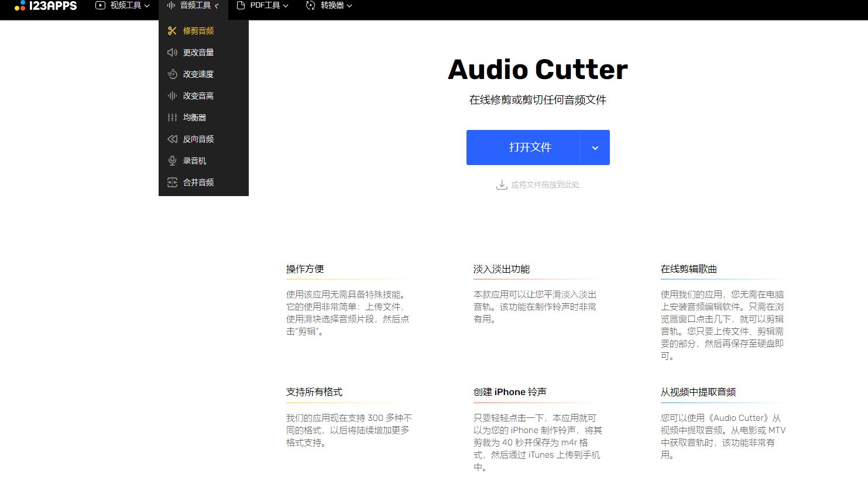The image size is (868, 487).
Task: Select 更改音量 from the audio menu
Action: pos(204,53)
